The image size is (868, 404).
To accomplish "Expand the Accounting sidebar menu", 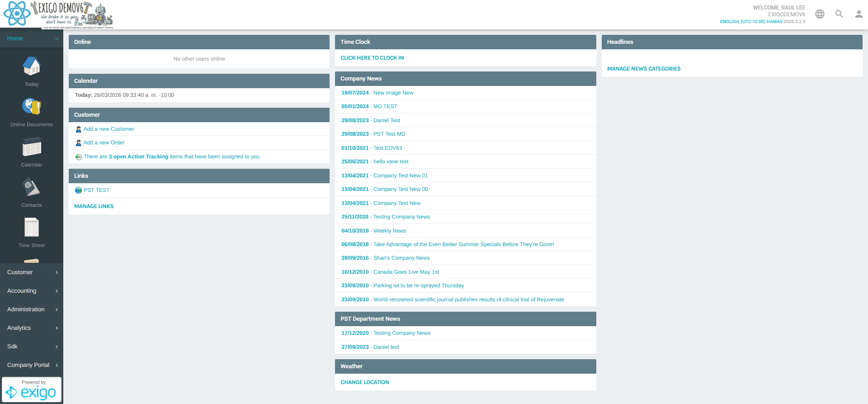I will [32, 291].
